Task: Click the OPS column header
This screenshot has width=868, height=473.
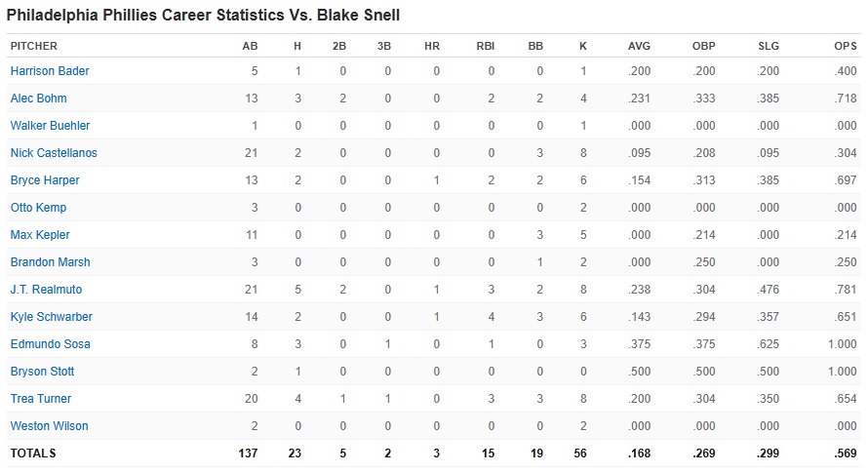Action: (845, 46)
